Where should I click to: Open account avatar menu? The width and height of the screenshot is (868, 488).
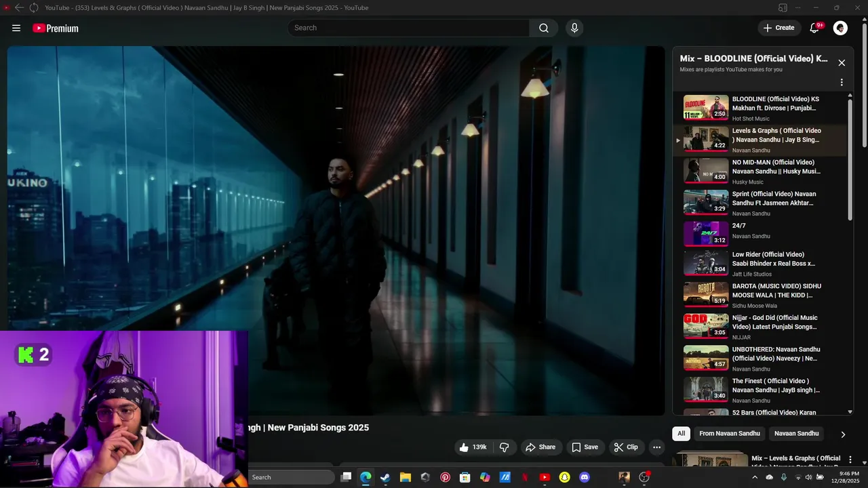tap(840, 28)
